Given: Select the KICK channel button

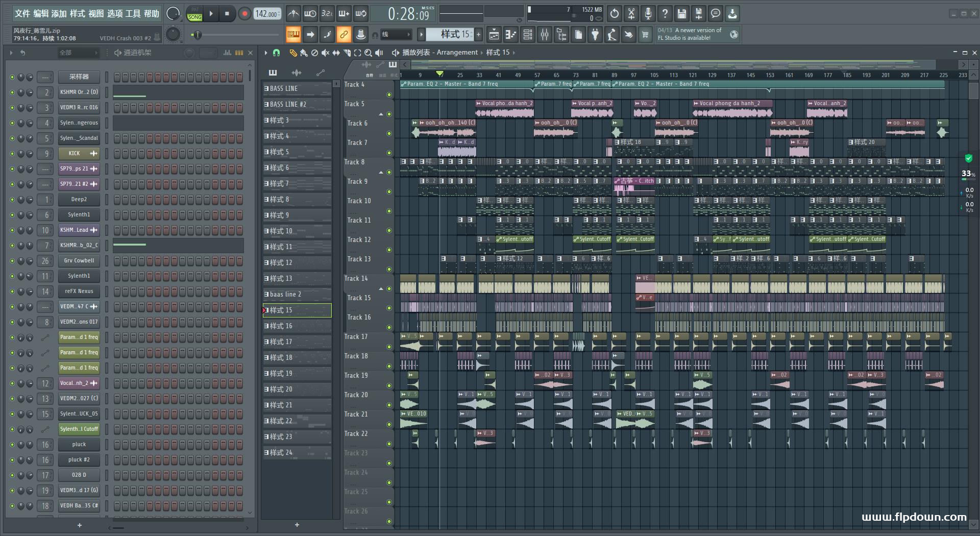Looking at the screenshot, I should coord(79,153).
